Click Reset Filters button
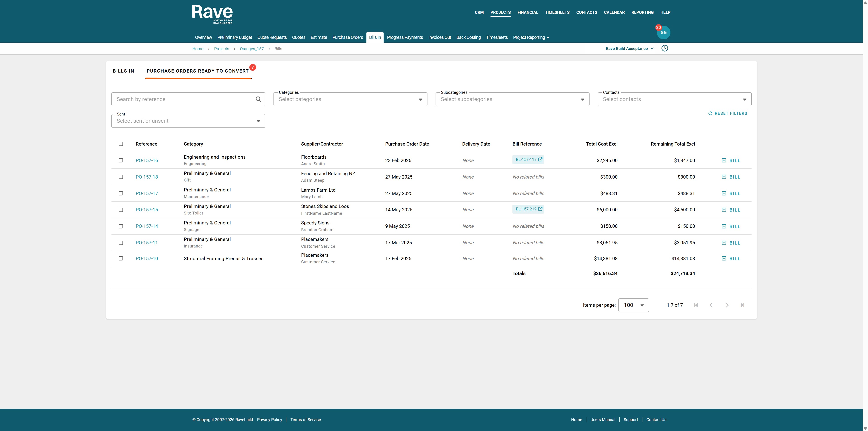This screenshot has height=431, width=868. [x=727, y=113]
